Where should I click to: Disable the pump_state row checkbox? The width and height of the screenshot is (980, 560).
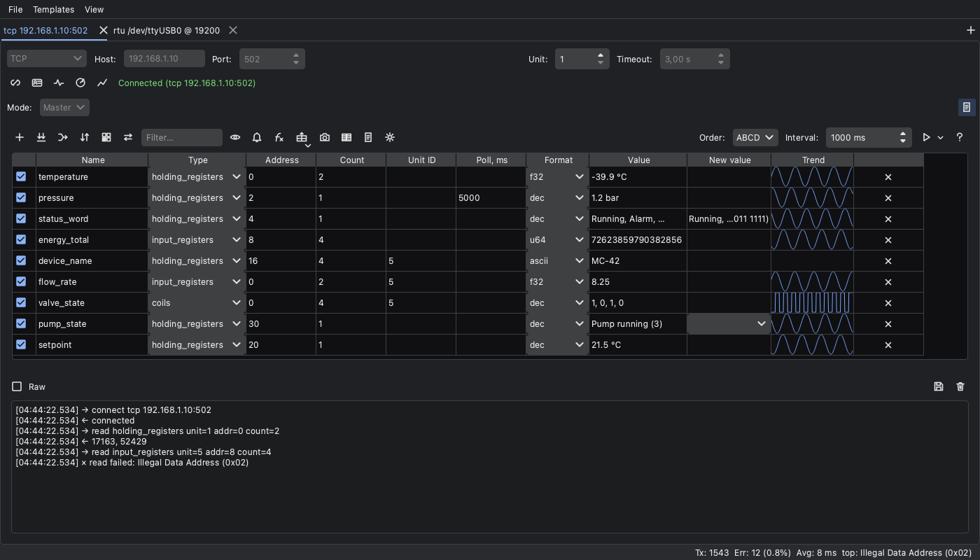pos(21,323)
